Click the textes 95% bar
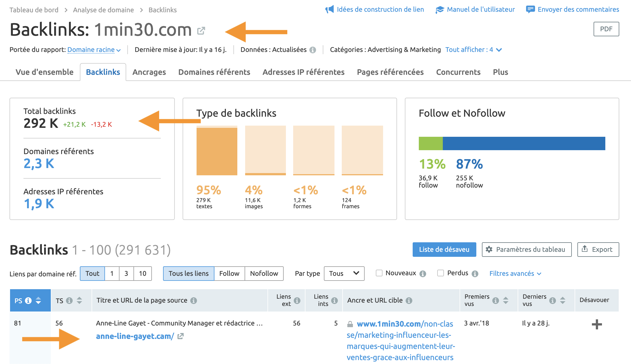631x364 pixels. (217, 150)
